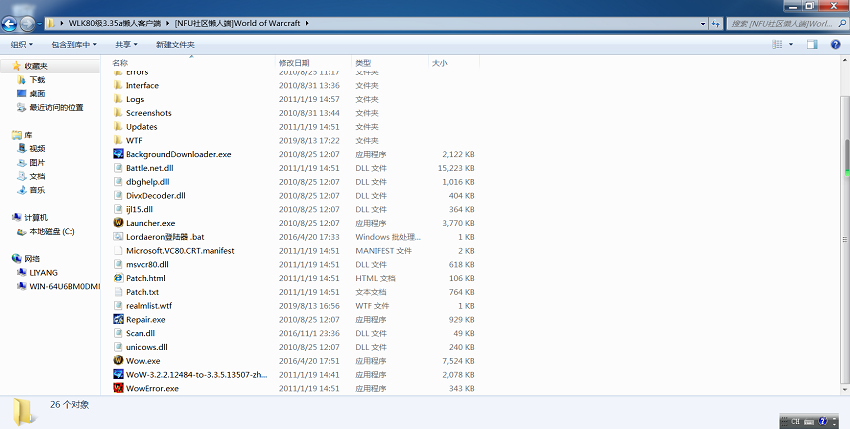Open Documents (文档) library
The height and width of the screenshot is (429, 850).
(x=37, y=176)
